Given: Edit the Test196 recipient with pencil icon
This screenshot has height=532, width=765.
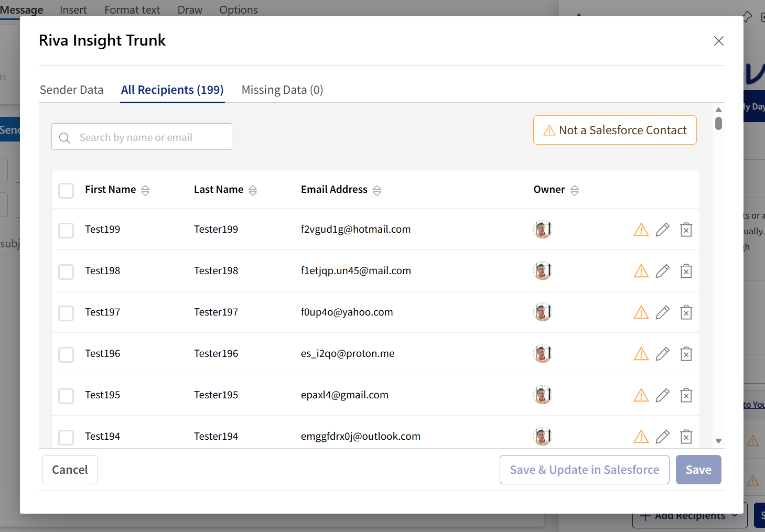Looking at the screenshot, I should (663, 354).
